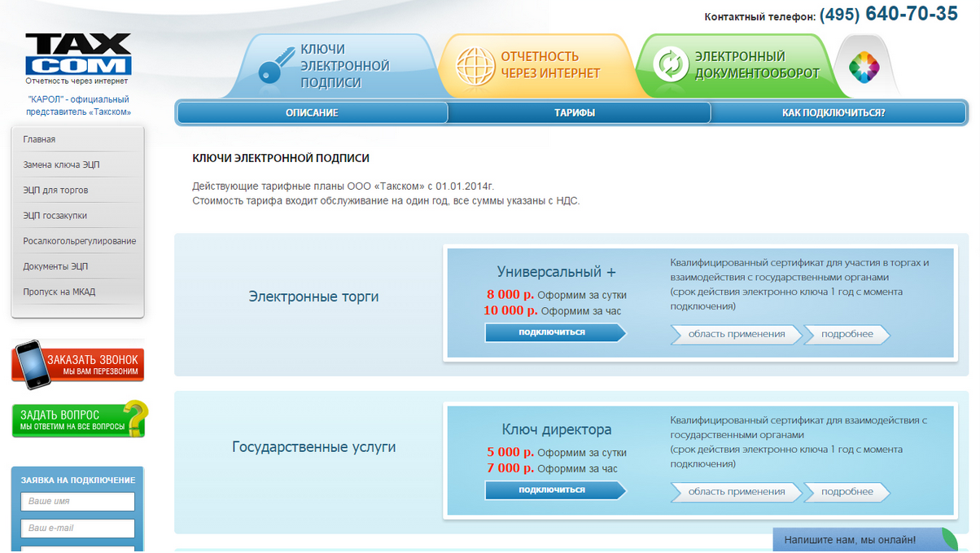
Task: Select Как подключиться? submenu item
Action: pos(833,113)
